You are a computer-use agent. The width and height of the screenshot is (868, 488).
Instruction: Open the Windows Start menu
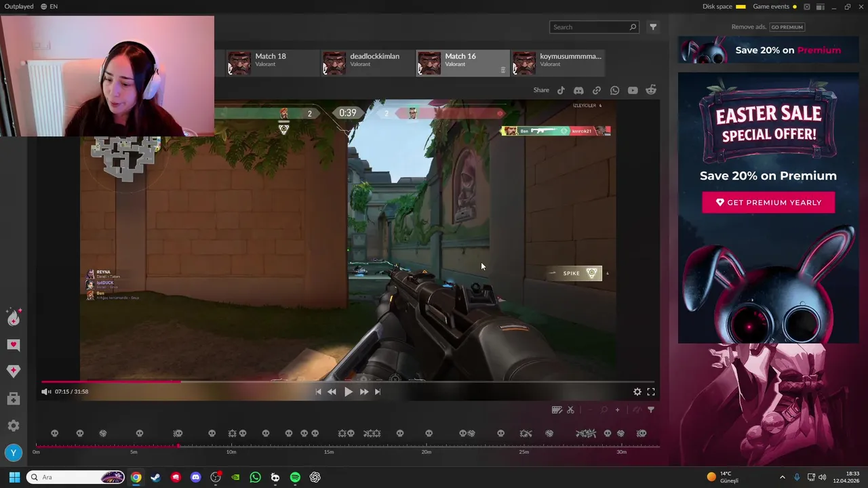click(14, 477)
